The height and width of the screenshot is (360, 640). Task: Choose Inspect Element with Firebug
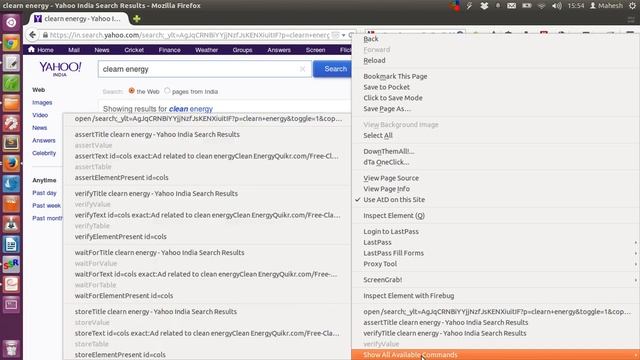(496, 296)
